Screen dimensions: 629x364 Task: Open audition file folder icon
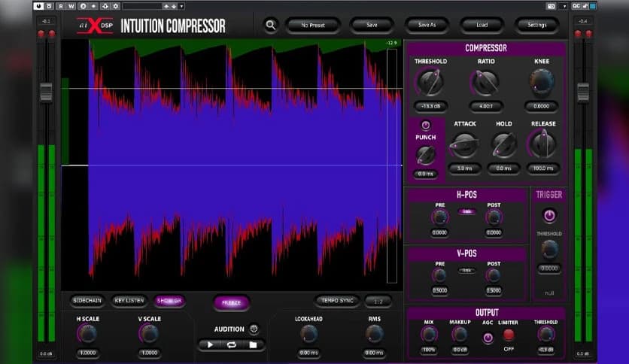click(x=253, y=344)
